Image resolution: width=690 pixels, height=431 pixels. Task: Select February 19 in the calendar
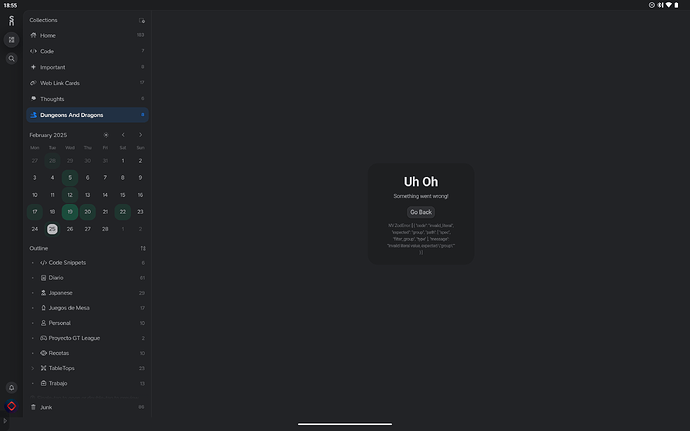70,212
